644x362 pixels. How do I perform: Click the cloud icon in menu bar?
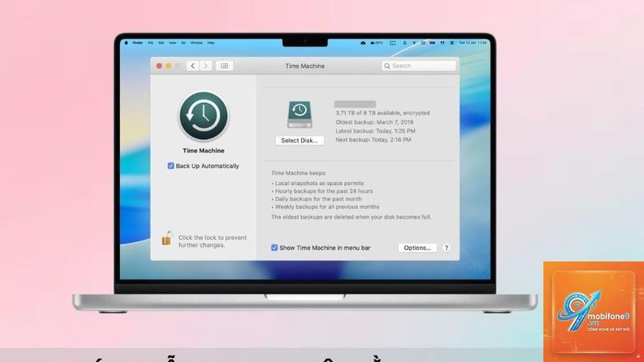[363, 43]
